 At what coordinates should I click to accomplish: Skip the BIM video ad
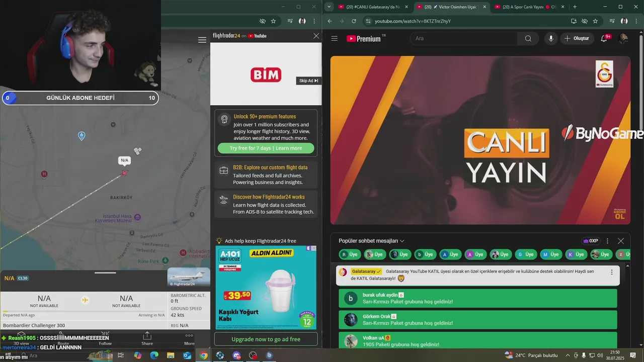[x=308, y=80]
